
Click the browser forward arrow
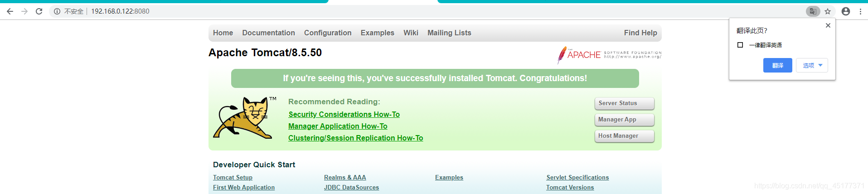tap(24, 11)
